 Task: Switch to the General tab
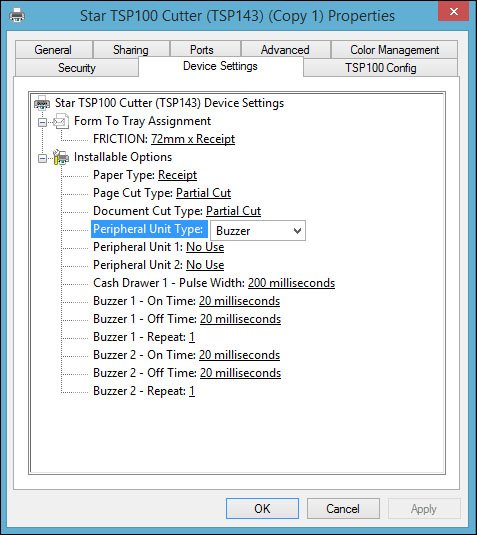pos(54,50)
